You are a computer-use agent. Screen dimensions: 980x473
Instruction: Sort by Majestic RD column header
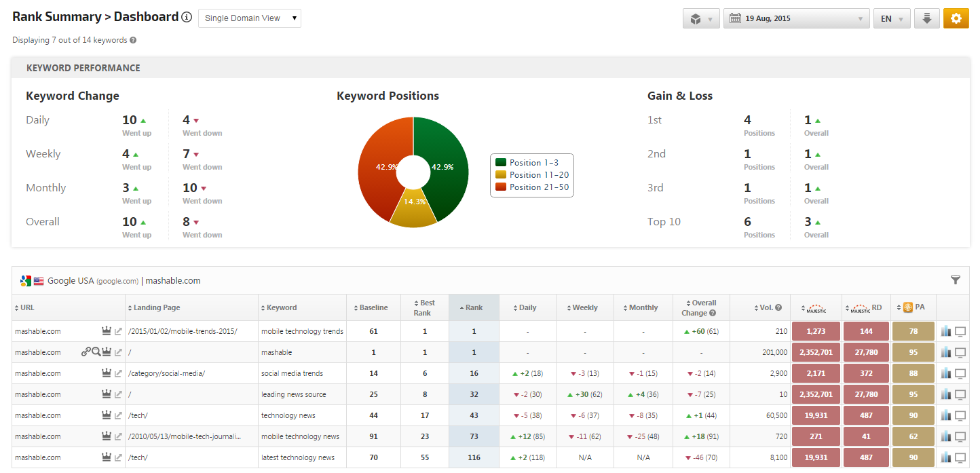[867, 307]
